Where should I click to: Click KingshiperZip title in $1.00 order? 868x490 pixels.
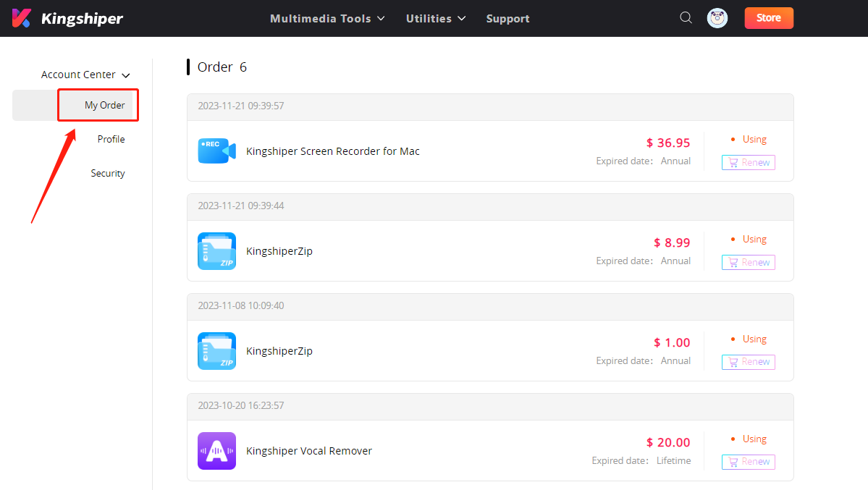coord(279,351)
